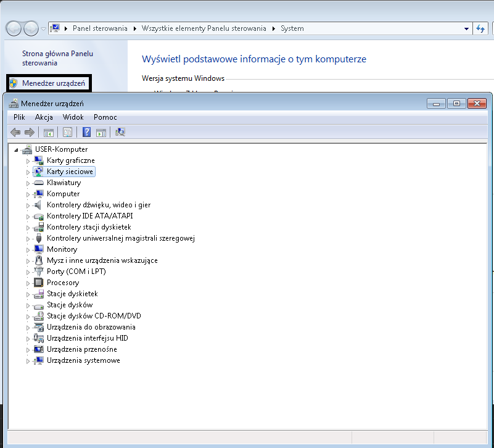Click the Monitory monitor icon
494x448 pixels.
tap(39, 249)
